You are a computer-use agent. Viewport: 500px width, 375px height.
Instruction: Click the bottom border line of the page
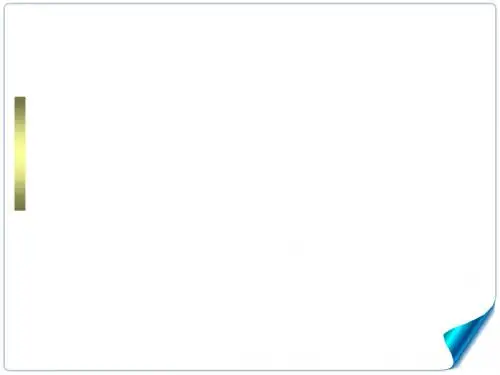227,370
